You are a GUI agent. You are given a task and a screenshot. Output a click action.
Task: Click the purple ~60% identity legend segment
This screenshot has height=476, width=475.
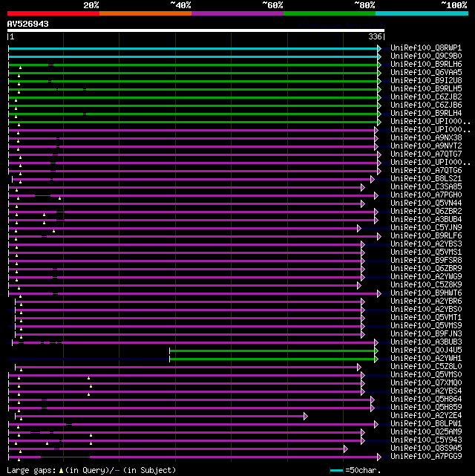(x=237, y=13)
